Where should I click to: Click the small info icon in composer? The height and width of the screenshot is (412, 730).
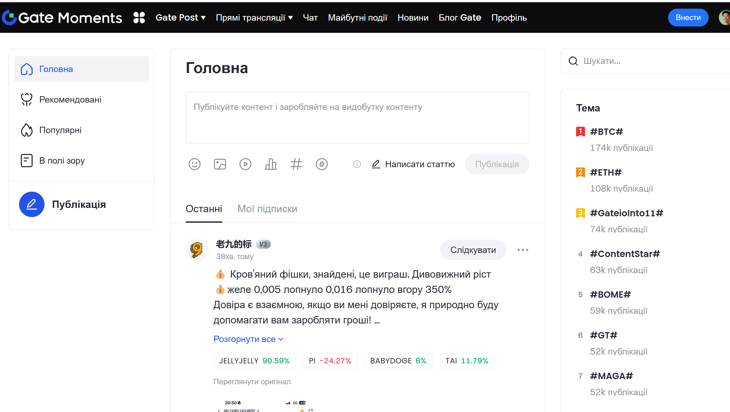coord(357,164)
